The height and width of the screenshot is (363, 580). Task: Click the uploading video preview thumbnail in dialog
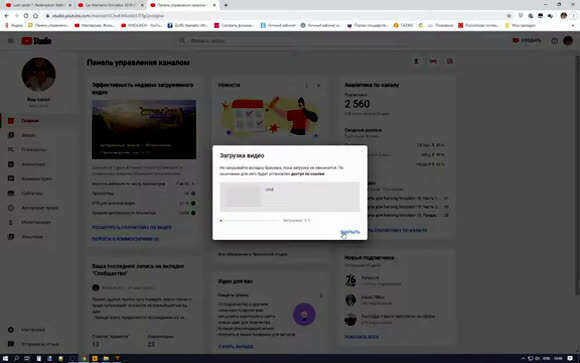pos(242,196)
